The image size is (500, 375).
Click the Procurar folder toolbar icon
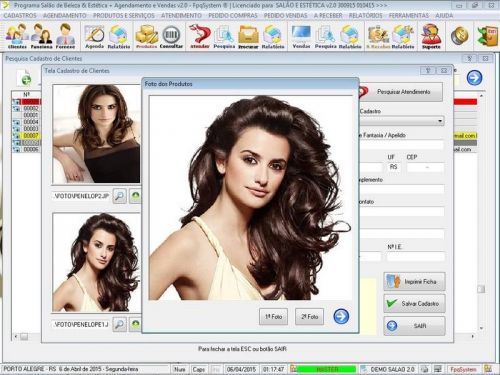(x=248, y=36)
